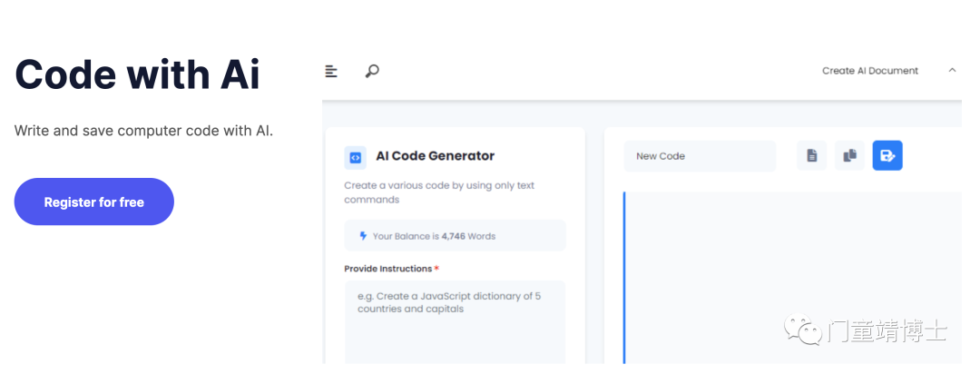This screenshot has height=374, width=980.
Task: Click the Code with Ai headline
Action: [137, 74]
